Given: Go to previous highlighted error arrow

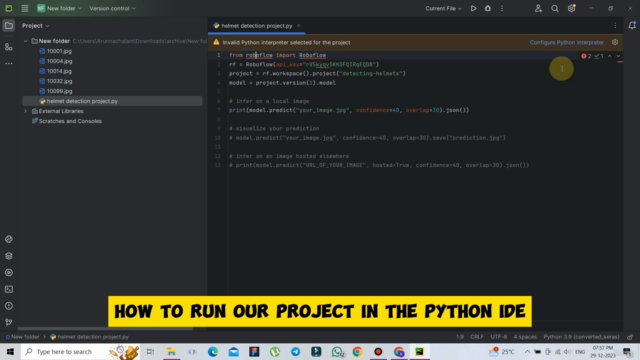Looking at the screenshot, I should click(609, 56).
